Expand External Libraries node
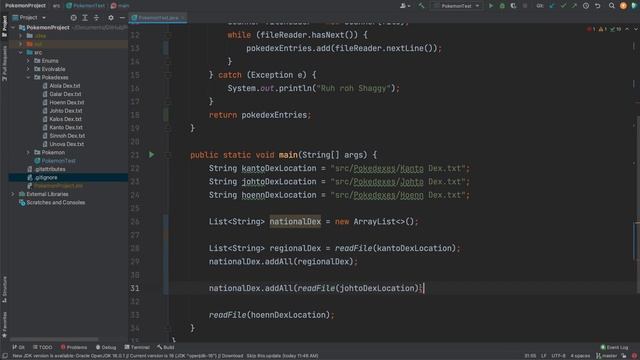The width and height of the screenshot is (640, 360). coord(13,194)
